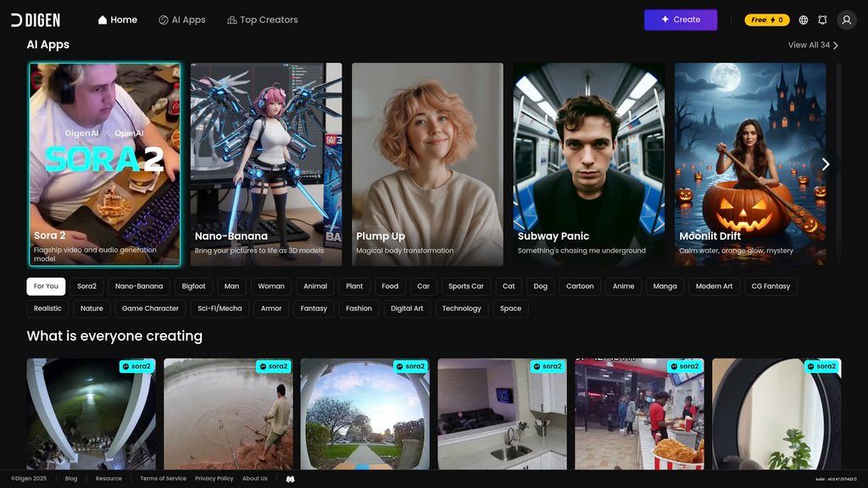Screen dimensions: 868x488
Task: Pick the CG Fantasy style chip
Action: point(771,286)
